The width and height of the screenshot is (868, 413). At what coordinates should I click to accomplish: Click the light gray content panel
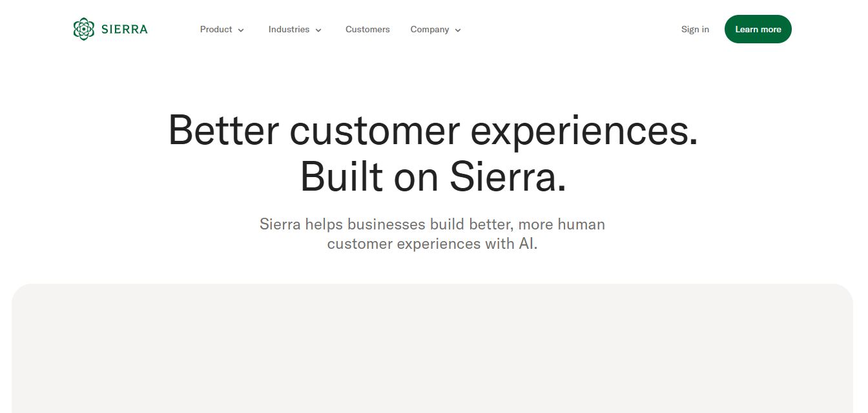tap(432, 349)
